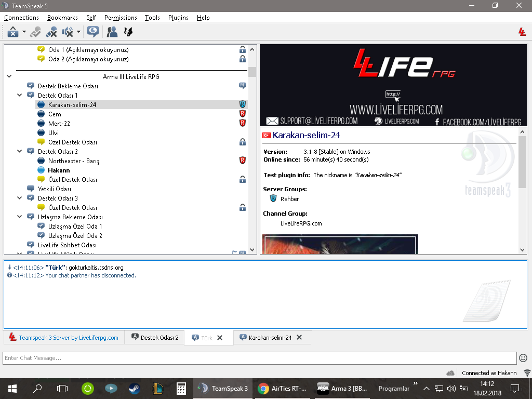The height and width of the screenshot is (399, 532).
Task: Close the Türk chat tab
Action: pyautogui.click(x=220, y=338)
